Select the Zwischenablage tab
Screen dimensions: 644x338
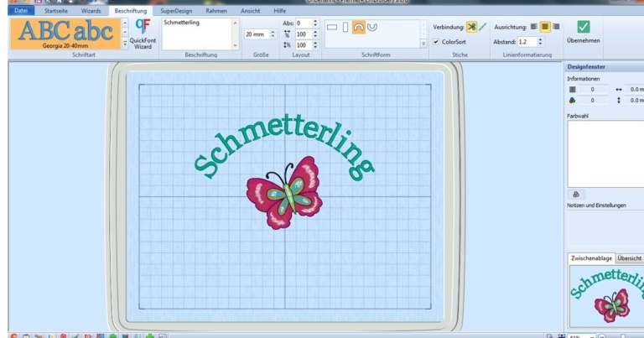(591, 258)
